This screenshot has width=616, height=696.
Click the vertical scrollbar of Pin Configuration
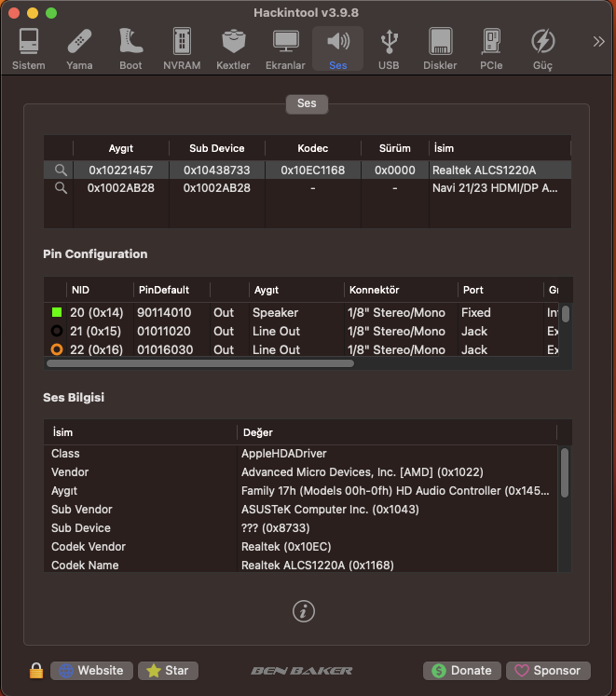tap(566, 314)
